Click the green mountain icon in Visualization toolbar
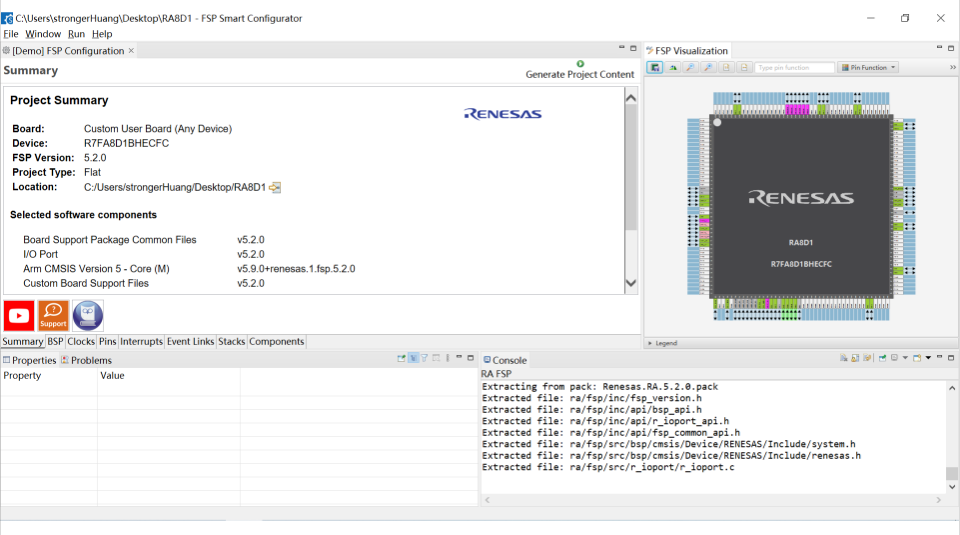Screen dimensions: 960x535 pyautogui.click(x=672, y=67)
